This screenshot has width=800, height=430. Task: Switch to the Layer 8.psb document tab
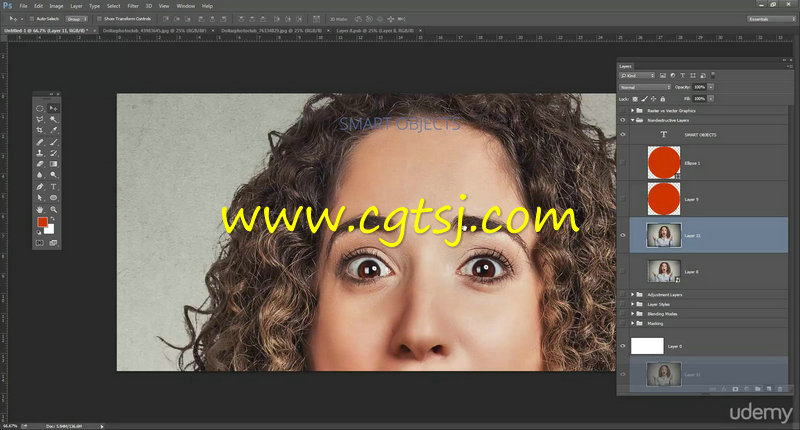[x=375, y=31]
